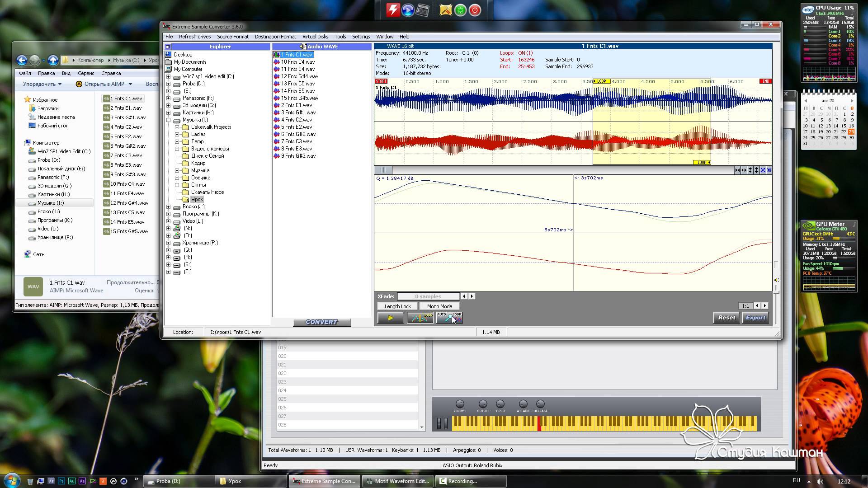Viewport: 868px width, 488px height.
Task: Open the Virtual Disks menu
Action: pos(315,37)
